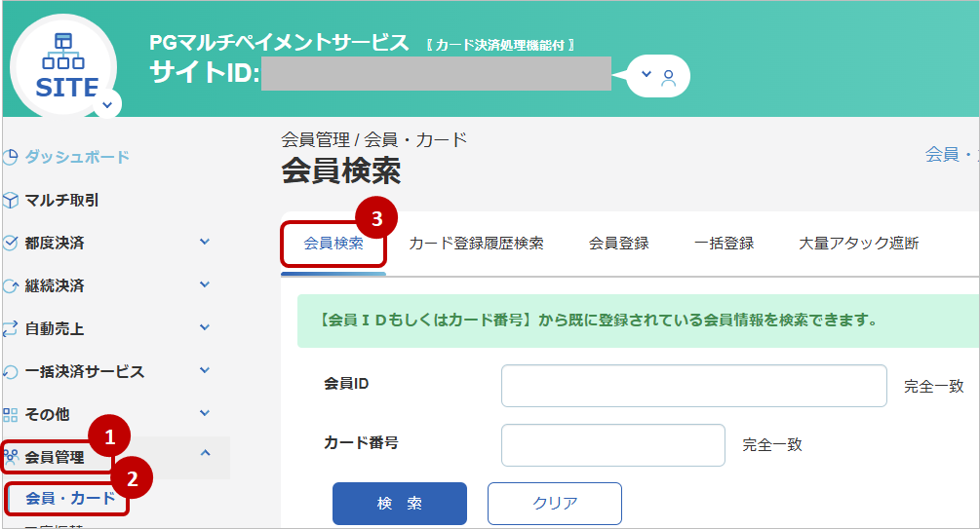
Task: Focus the カード番号 input field
Action: pos(613,445)
